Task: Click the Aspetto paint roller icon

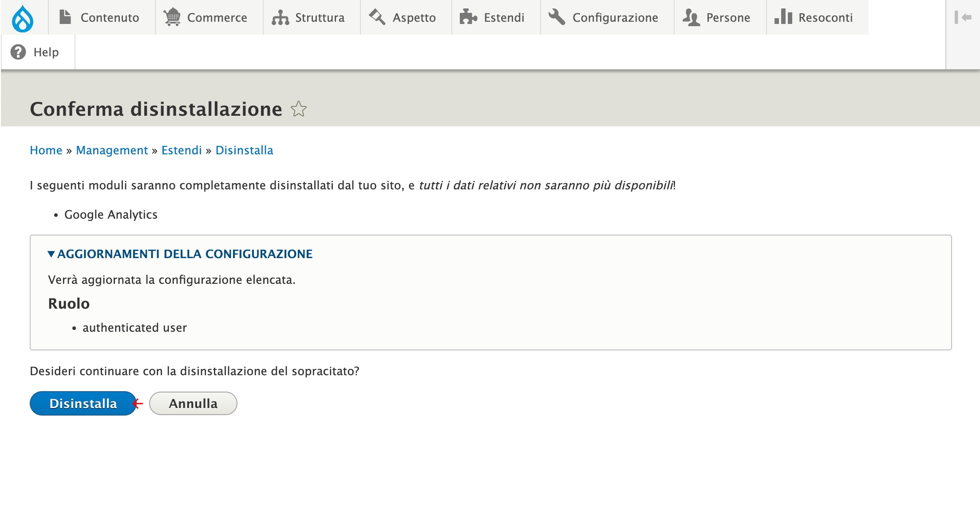Action: (377, 17)
